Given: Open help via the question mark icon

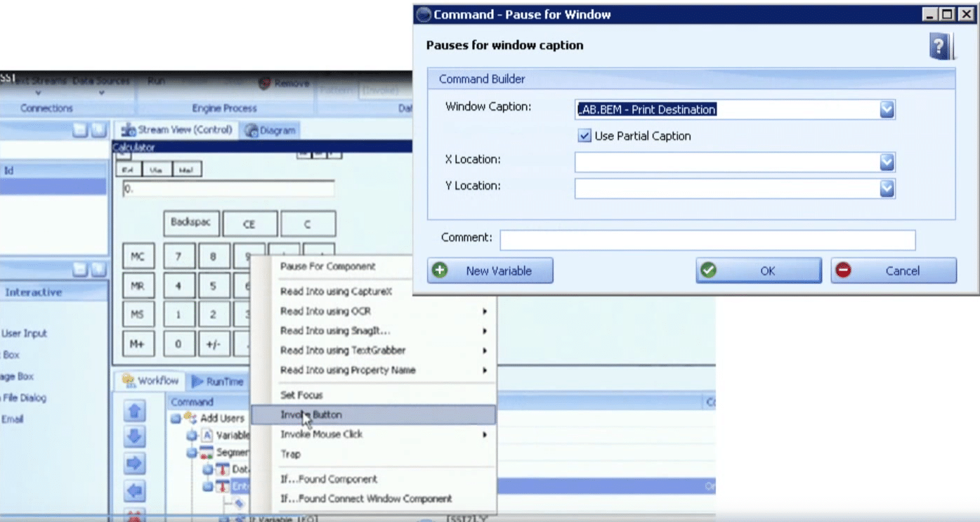Looking at the screenshot, I should (940, 45).
